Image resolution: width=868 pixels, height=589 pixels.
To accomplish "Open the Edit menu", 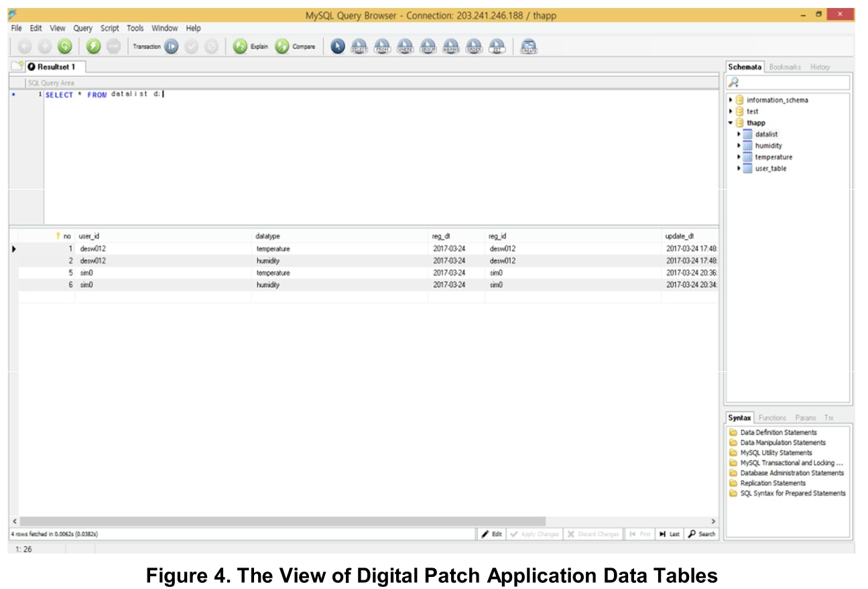I will point(36,28).
